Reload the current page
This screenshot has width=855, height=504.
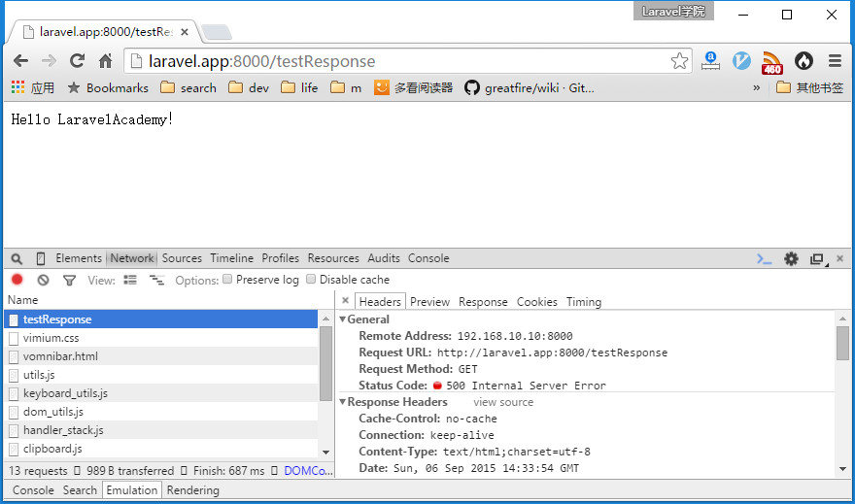click(x=78, y=61)
